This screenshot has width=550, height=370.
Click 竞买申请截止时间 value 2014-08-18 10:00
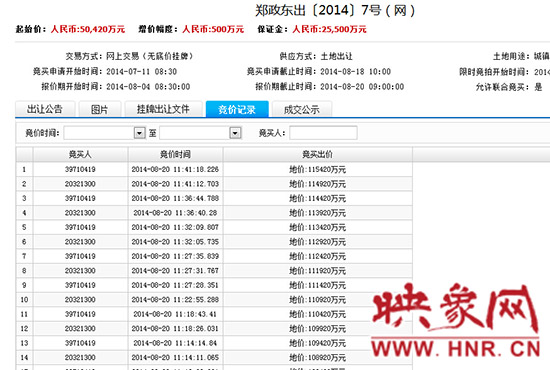click(x=355, y=72)
